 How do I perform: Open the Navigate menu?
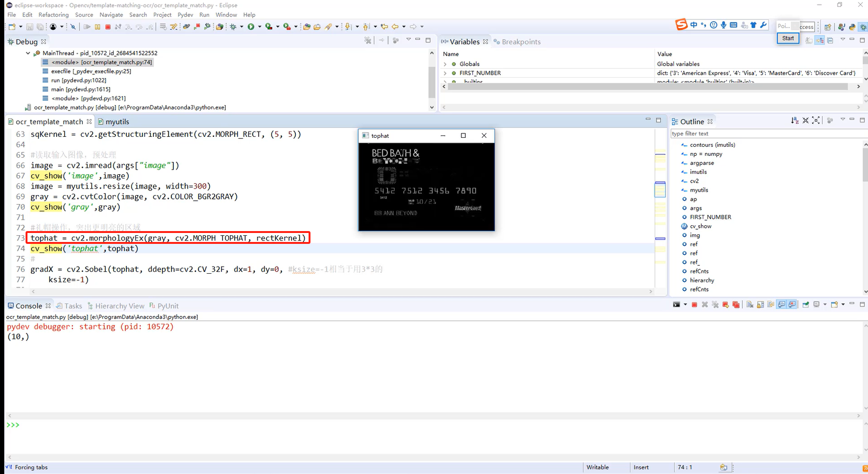point(111,15)
